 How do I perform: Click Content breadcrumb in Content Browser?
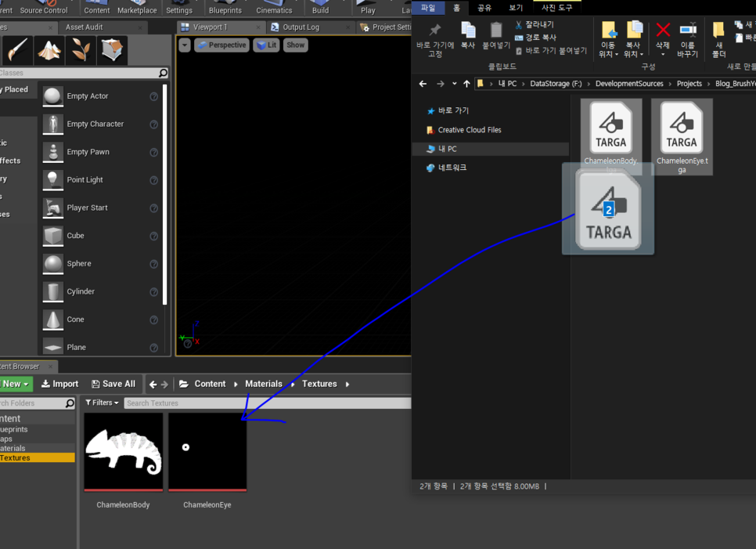point(210,384)
